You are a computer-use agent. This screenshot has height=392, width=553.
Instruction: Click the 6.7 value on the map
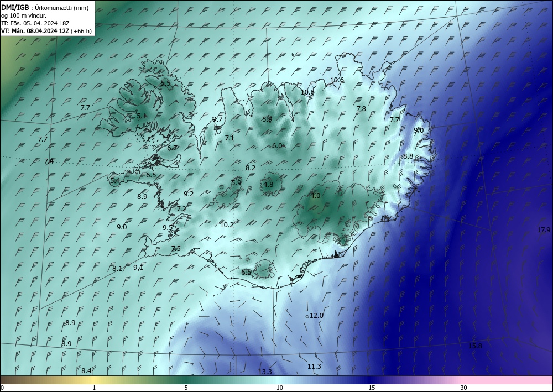pos(172,148)
